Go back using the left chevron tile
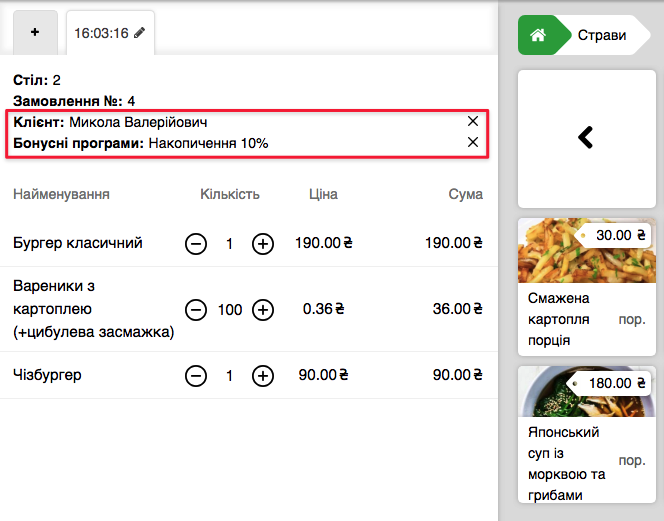This screenshot has height=521, width=664. point(586,138)
